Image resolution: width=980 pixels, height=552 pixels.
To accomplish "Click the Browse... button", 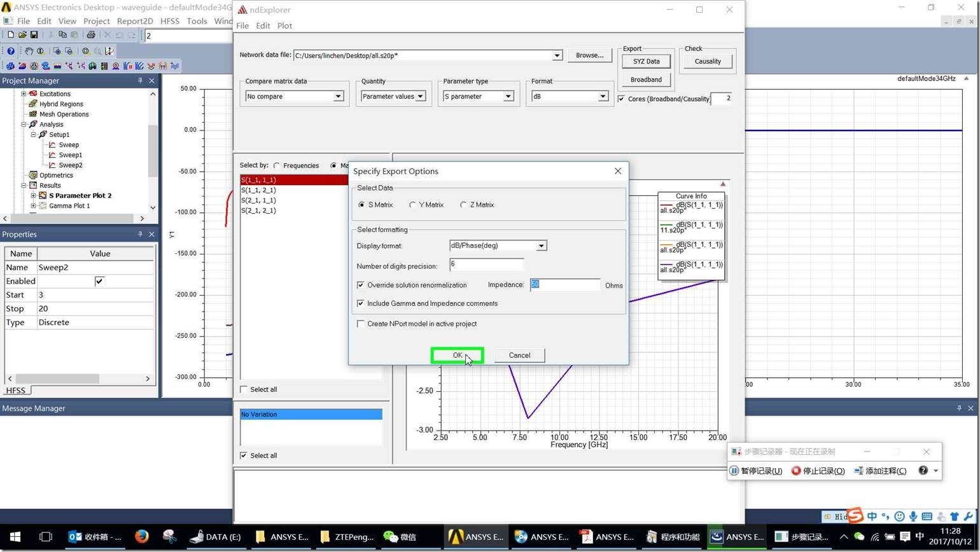I will tap(589, 55).
